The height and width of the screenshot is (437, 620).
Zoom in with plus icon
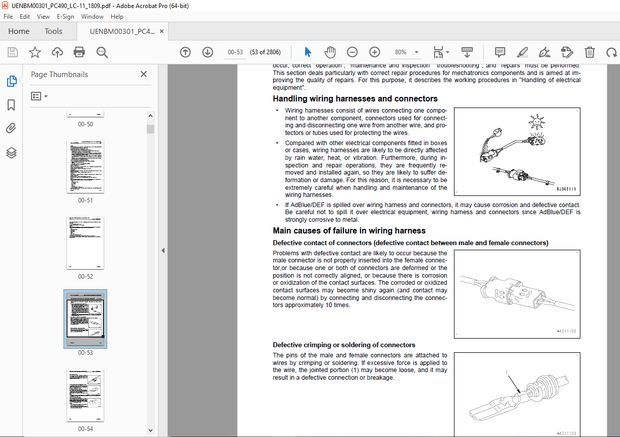(x=374, y=52)
